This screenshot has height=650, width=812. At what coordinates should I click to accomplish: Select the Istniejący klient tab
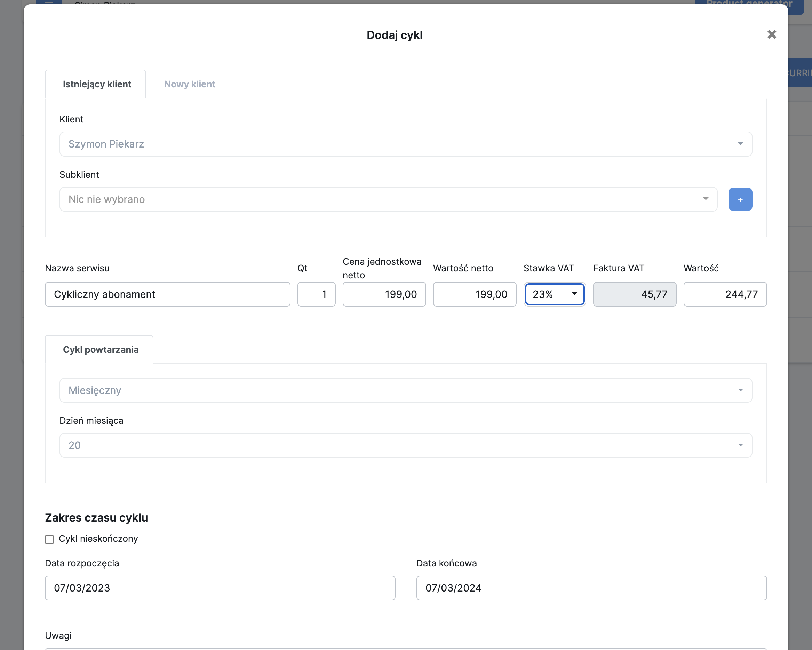click(x=97, y=84)
